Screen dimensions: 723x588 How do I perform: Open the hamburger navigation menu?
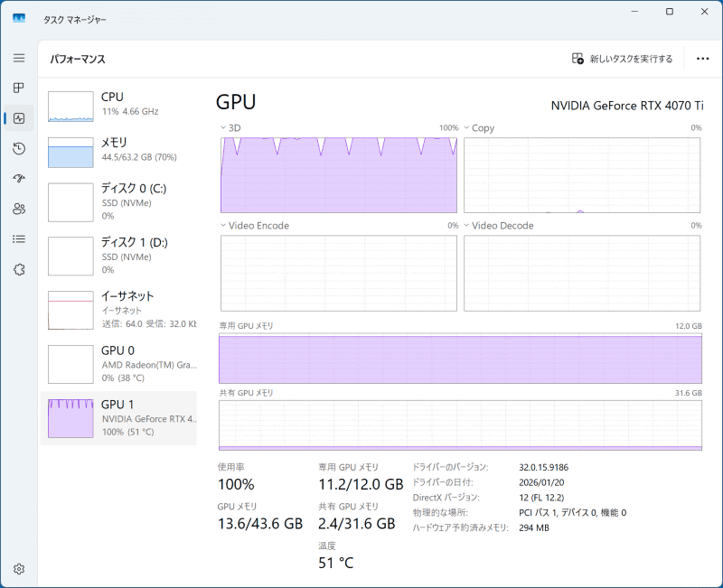(x=19, y=58)
